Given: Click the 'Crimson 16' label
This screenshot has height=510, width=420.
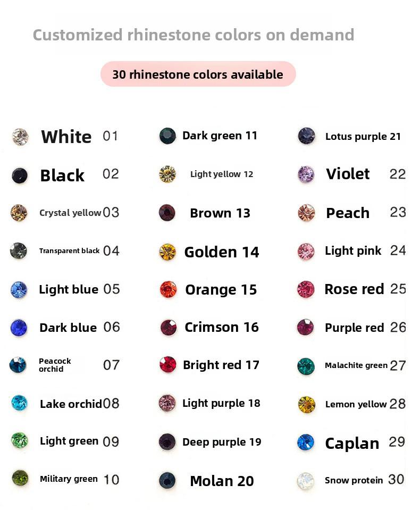Looking at the screenshot, I should [221, 327].
